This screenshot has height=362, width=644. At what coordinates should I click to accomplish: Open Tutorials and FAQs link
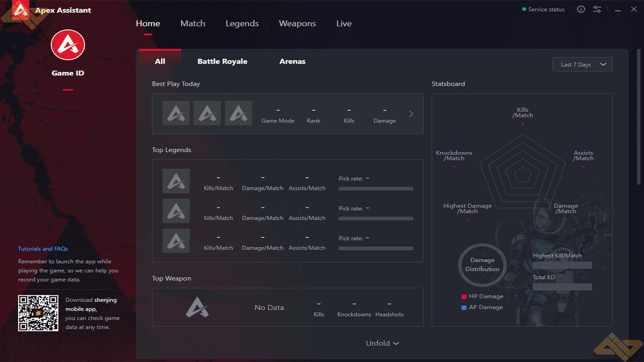(43, 249)
